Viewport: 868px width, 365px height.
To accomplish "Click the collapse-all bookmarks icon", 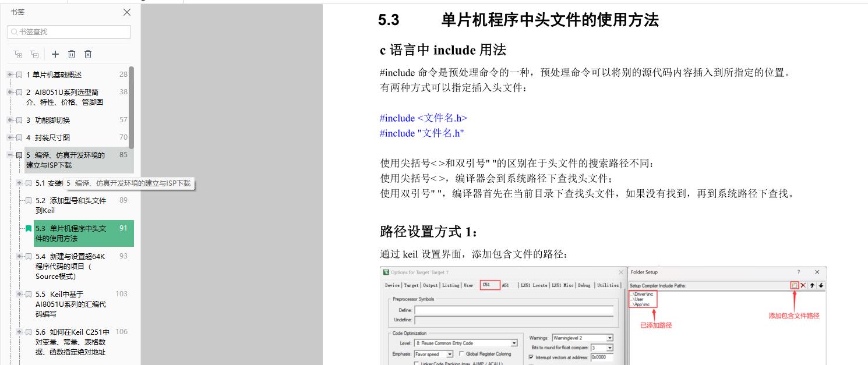I will click(x=34, y=54).
